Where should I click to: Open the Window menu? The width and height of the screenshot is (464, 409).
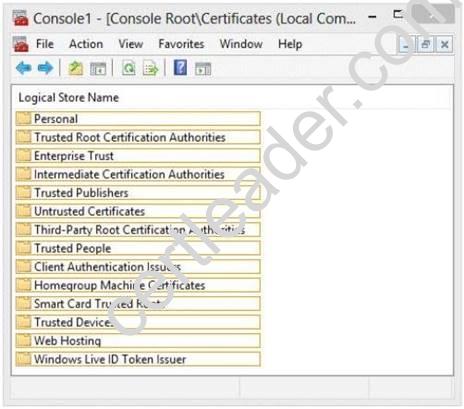241,44
